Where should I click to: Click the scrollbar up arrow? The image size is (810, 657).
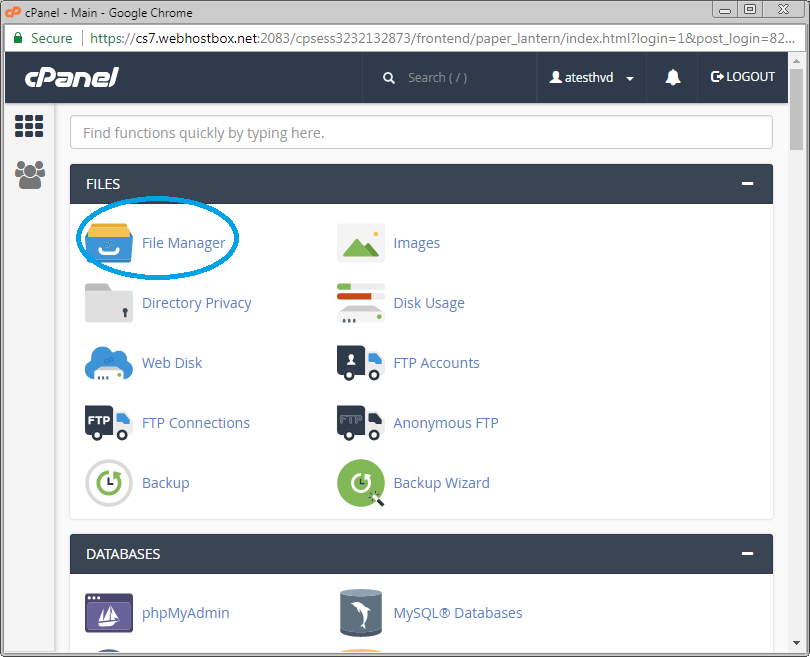coord(796,61)
